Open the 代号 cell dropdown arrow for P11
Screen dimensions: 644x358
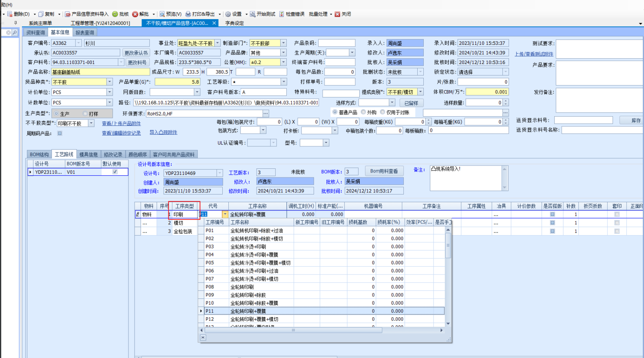(x=225, y=214)
